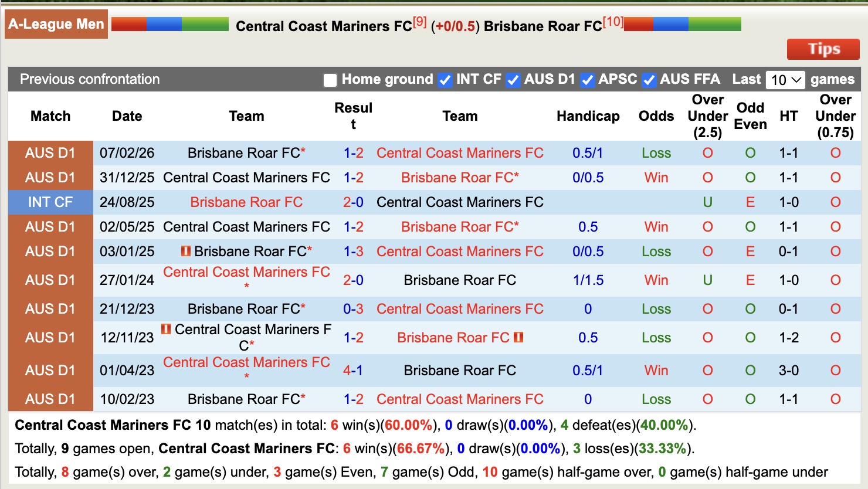868x489 pixels.
Task: Toggle off the APSC filter
Action: click(x=587, y=80)
